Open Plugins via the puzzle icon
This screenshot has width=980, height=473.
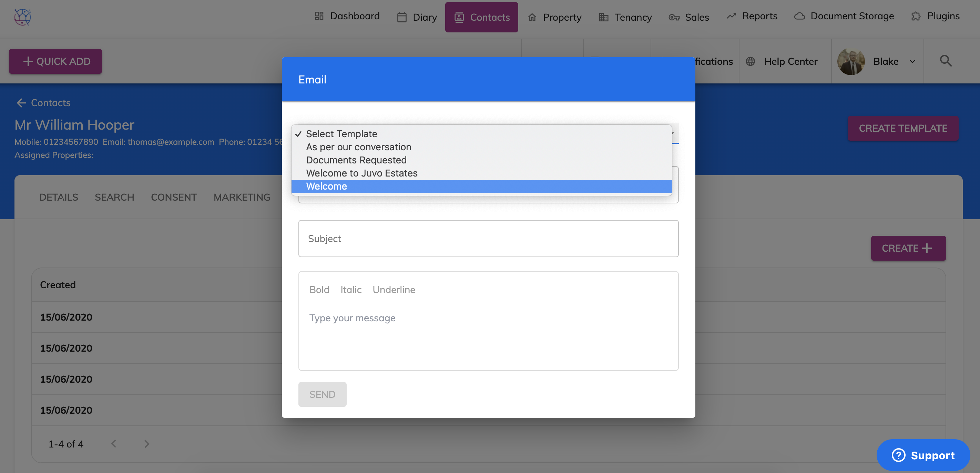coord(916,16)
